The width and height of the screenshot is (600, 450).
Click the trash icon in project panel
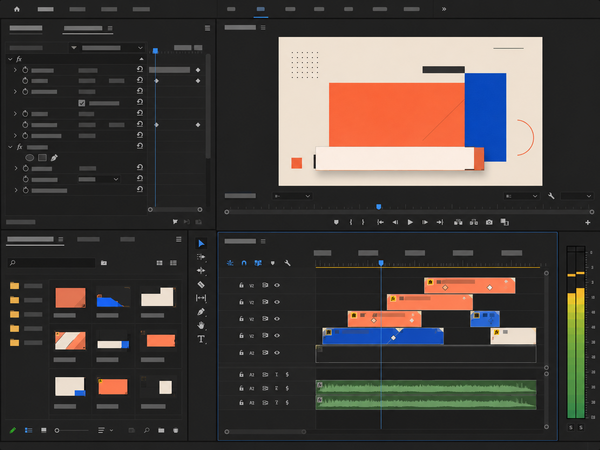pyautogui.click(x=176, y=430)
